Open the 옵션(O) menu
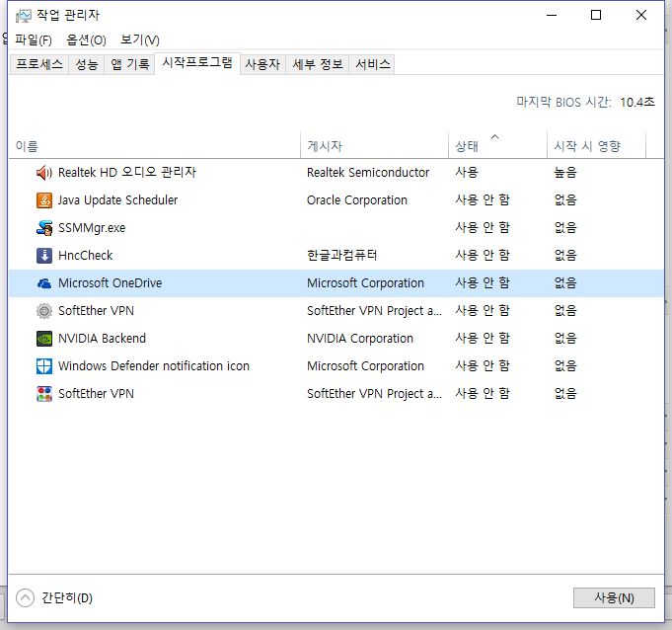Screen dimensions: 672x630 coord(86,39)
